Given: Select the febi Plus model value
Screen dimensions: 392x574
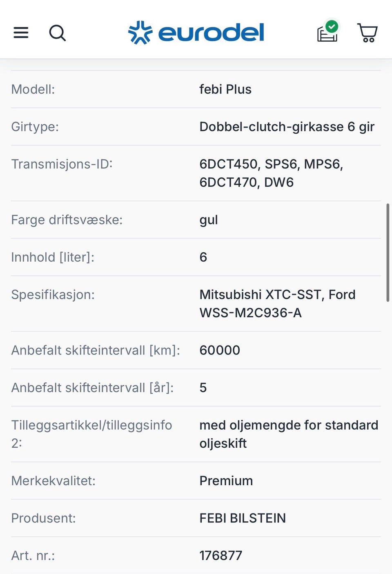Looking at the screenshot, I should tap(225, 89).
